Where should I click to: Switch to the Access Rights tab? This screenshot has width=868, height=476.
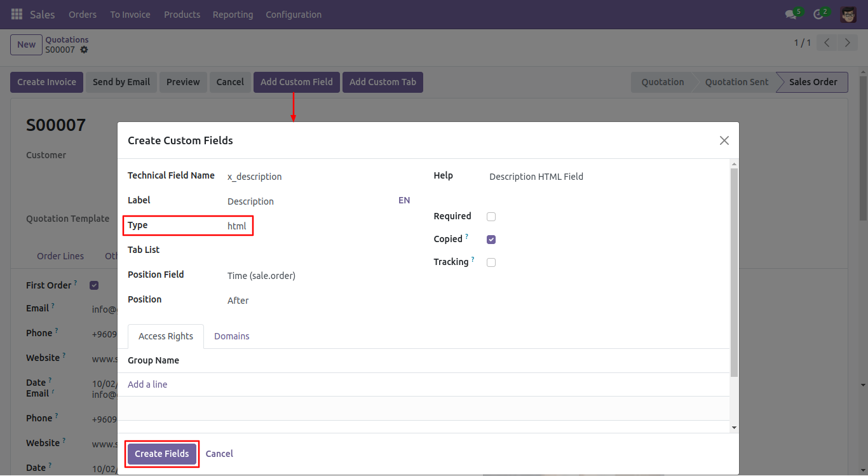click(x=166, y=336)
